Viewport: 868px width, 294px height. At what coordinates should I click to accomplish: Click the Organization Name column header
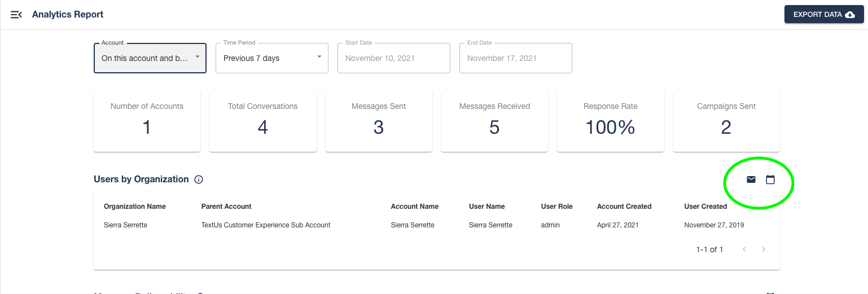click(x=135, y=207)
